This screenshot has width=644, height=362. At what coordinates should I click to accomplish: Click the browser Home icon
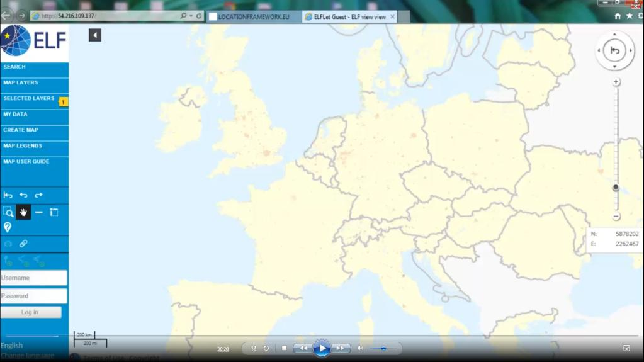pos(618,16)
